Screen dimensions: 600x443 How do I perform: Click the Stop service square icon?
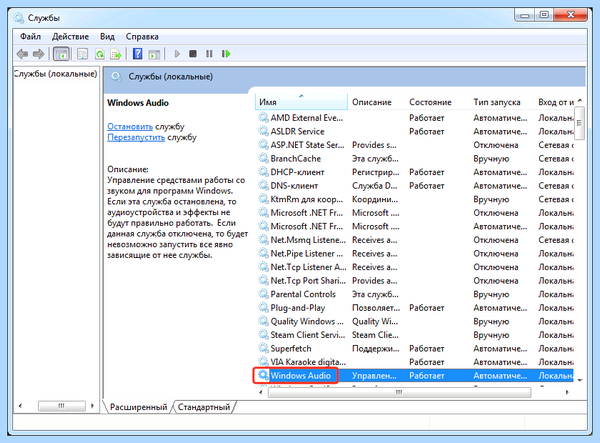(x=193, y=54)
